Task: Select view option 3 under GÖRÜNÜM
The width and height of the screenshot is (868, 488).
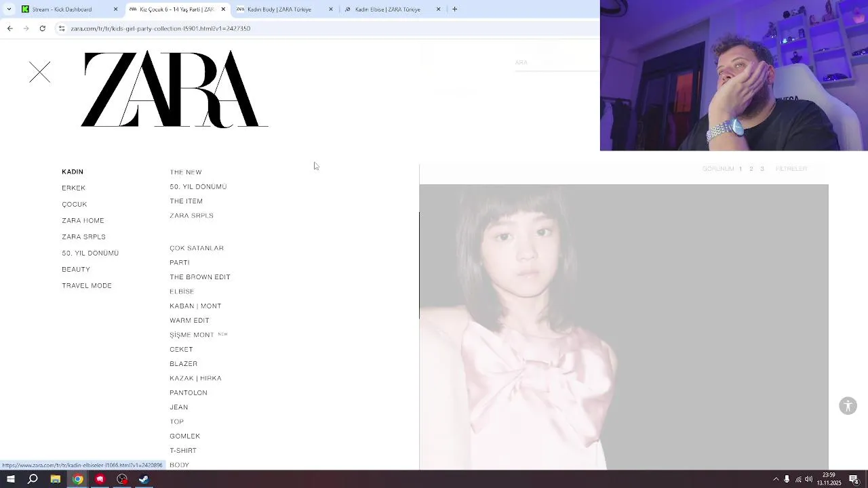Action: [x=762, y=169]
